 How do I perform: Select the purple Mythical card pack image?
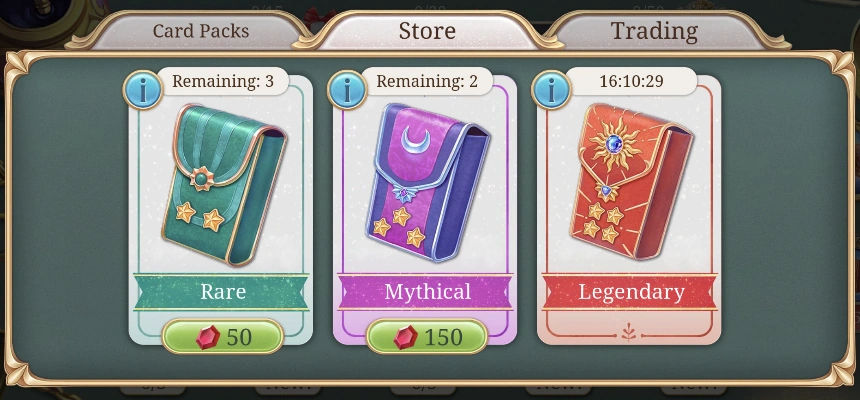[428, 182]
